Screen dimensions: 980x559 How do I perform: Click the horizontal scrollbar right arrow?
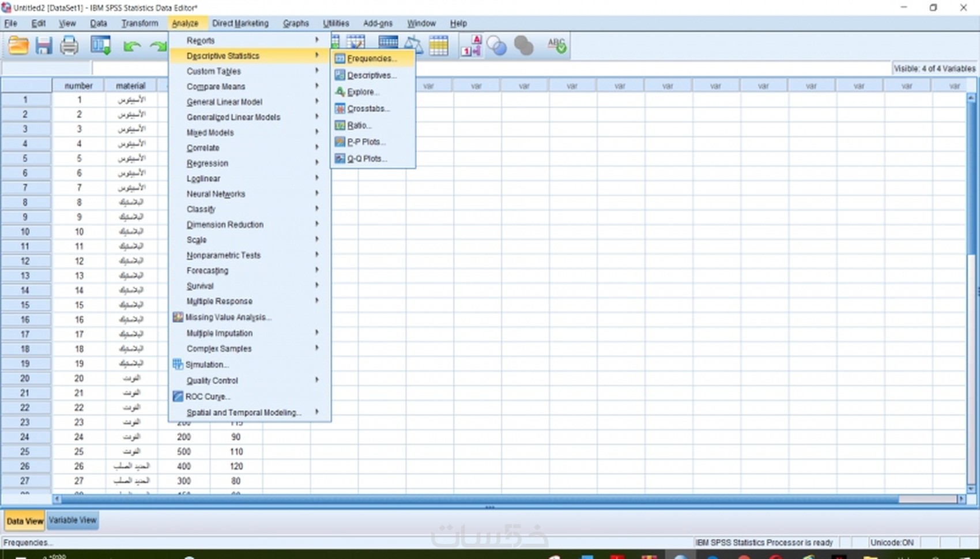pyautogui.click(x=962, y=499)
